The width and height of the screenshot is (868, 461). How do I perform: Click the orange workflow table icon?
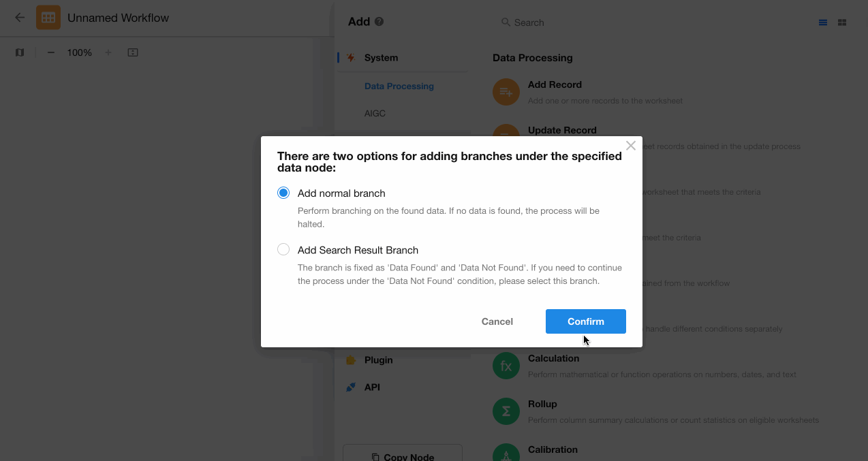48,18
